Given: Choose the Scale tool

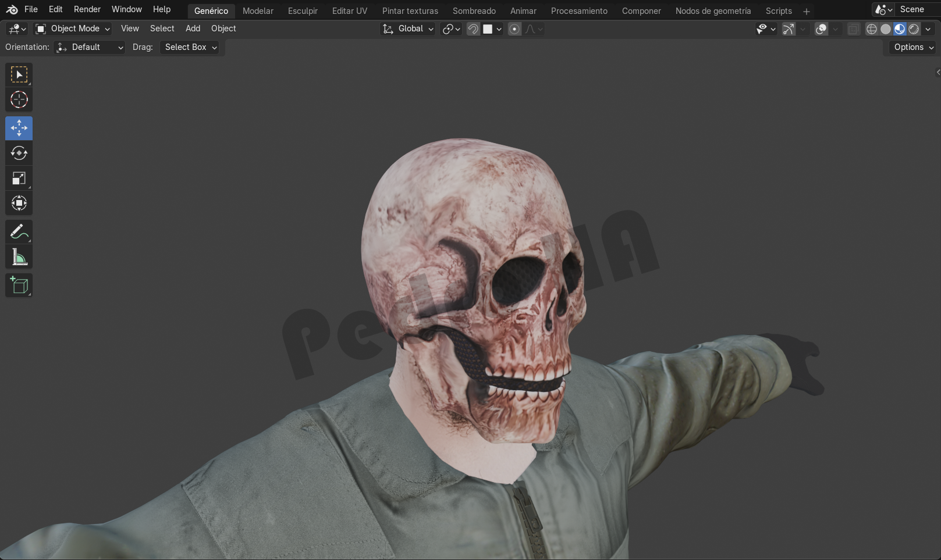Looking at the screenshot, I should [19, 179].
